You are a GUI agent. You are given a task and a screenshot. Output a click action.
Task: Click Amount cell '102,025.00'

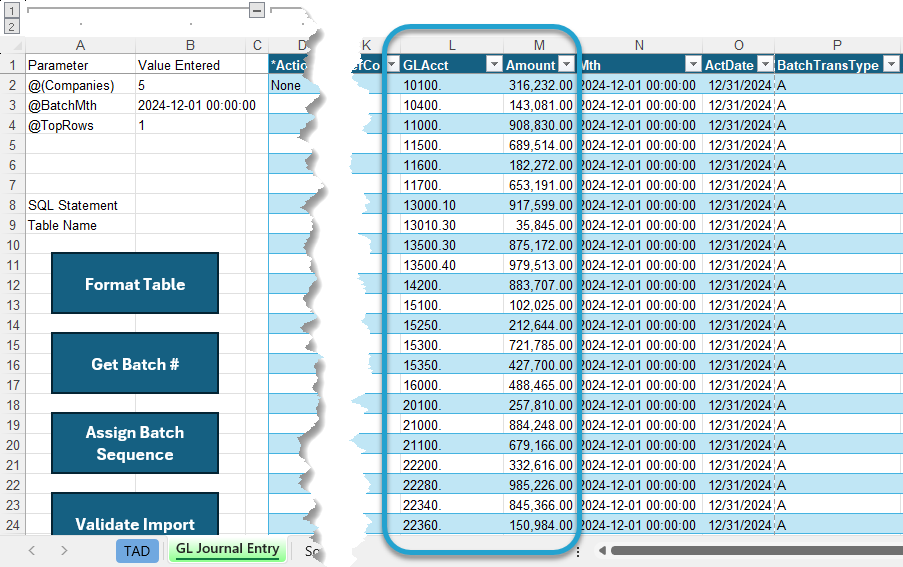pyautogui.click(x=539, y=306)
